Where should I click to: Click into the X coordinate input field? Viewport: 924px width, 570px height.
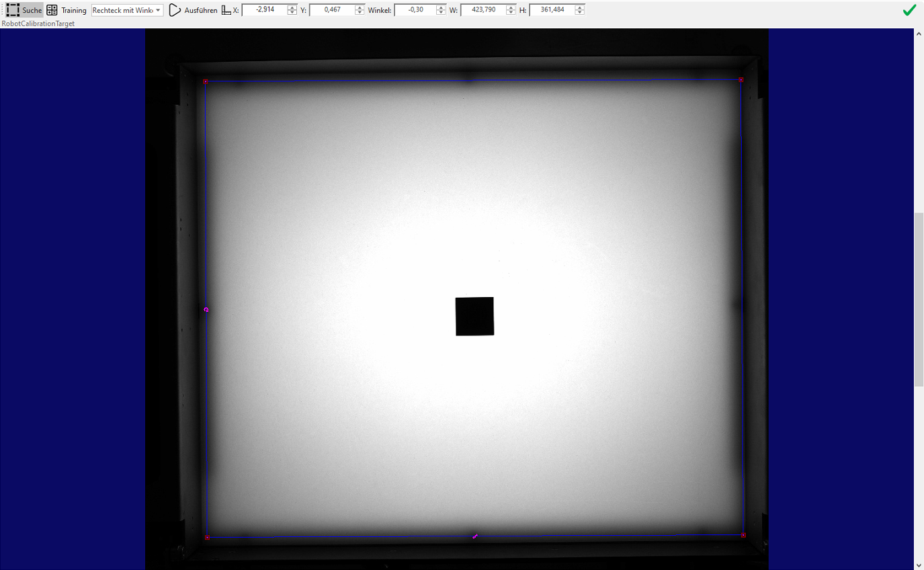(264, 10)
